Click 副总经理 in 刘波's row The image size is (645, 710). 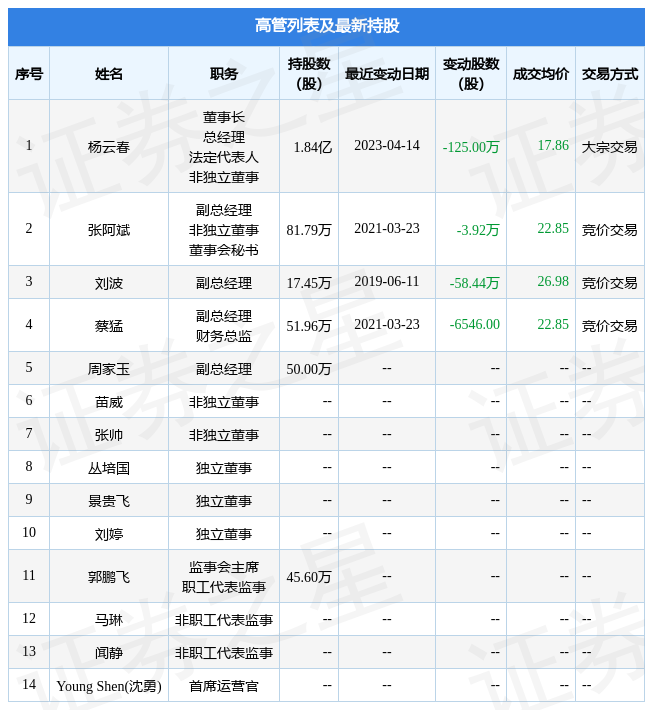pyautogui.click(x=224, y=283)
